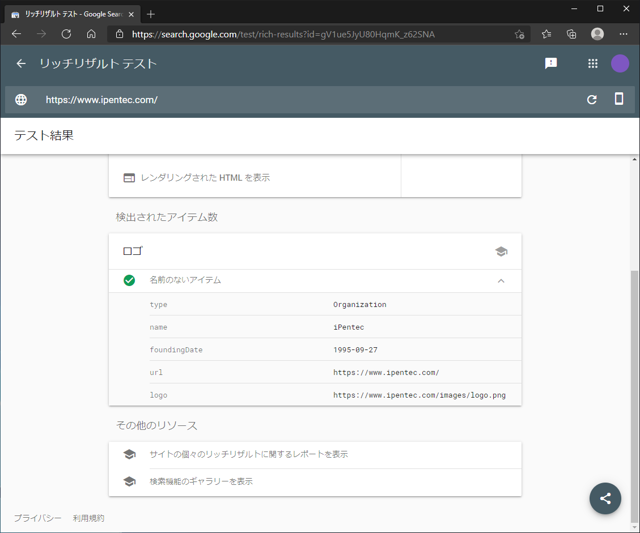Select the url https://www.ipentec.com/ value
Image resolution: width=640 pixels, height=533 pixels.
(x=386, y=372)
